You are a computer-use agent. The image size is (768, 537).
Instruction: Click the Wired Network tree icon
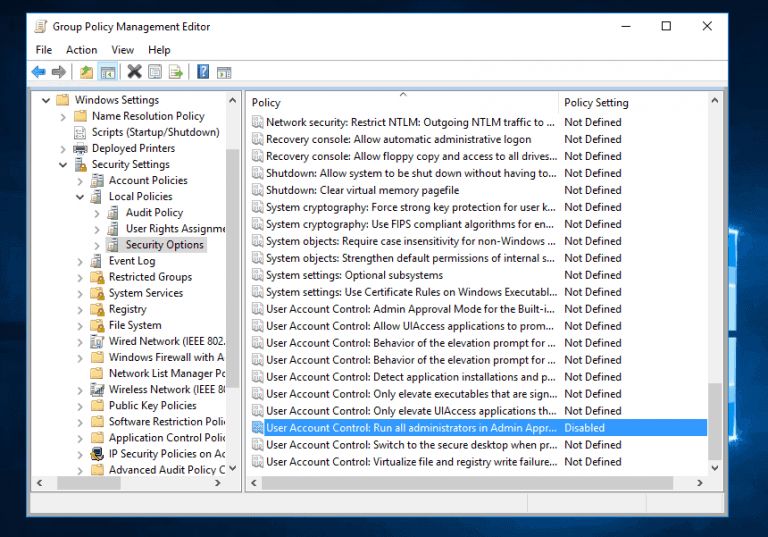pos(97,341)
